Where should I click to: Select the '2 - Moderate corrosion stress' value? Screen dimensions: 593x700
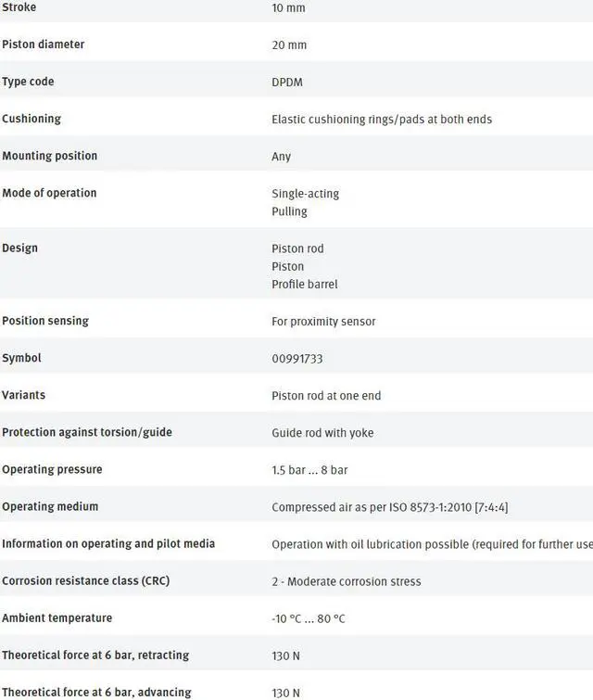347,581
